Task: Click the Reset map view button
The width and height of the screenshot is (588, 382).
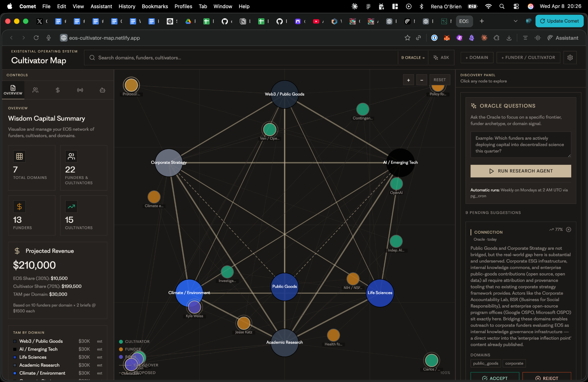Action: click(440, 80)
